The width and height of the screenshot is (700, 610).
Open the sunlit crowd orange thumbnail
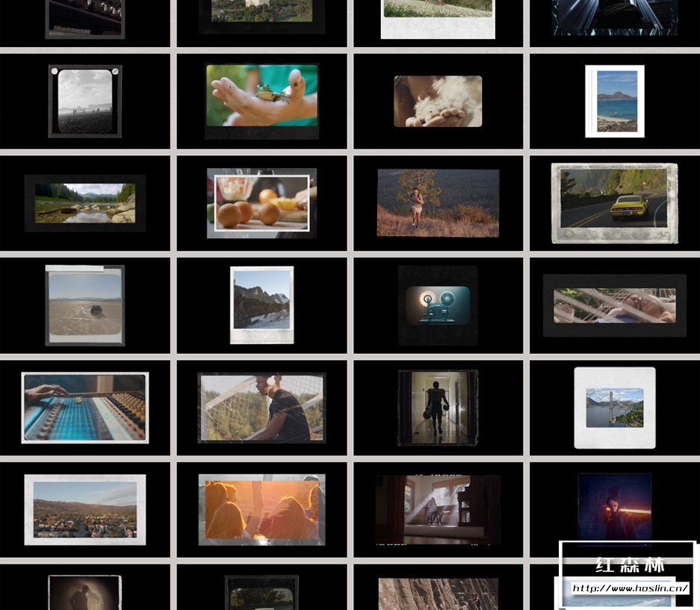coord(261,510)
